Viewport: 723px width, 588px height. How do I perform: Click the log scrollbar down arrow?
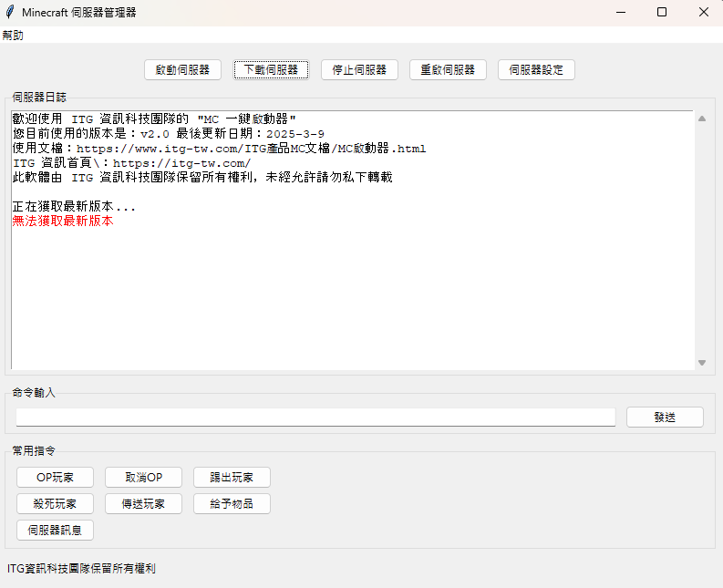pyautogui.click(x=701, y=362)
